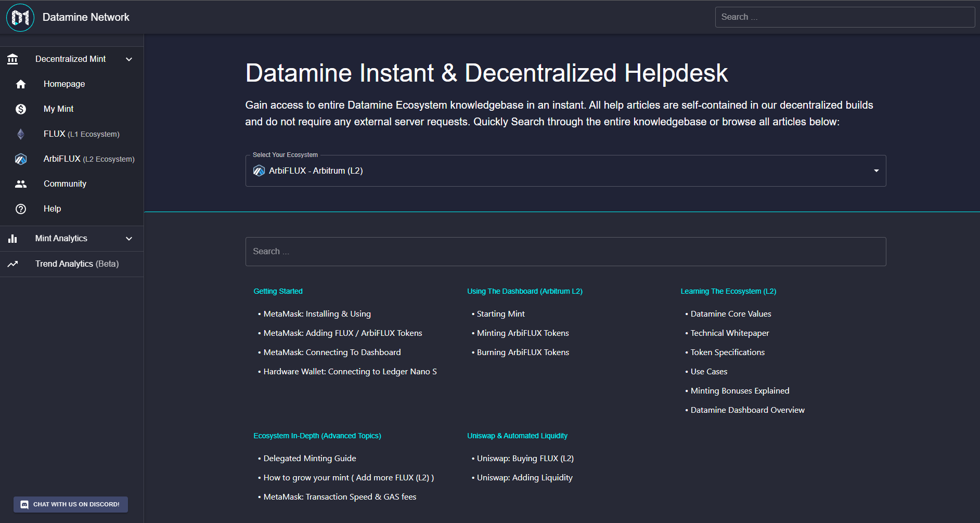Open Delegated Minting Guide article
This screenshot has width=980, height=523.
310,459
